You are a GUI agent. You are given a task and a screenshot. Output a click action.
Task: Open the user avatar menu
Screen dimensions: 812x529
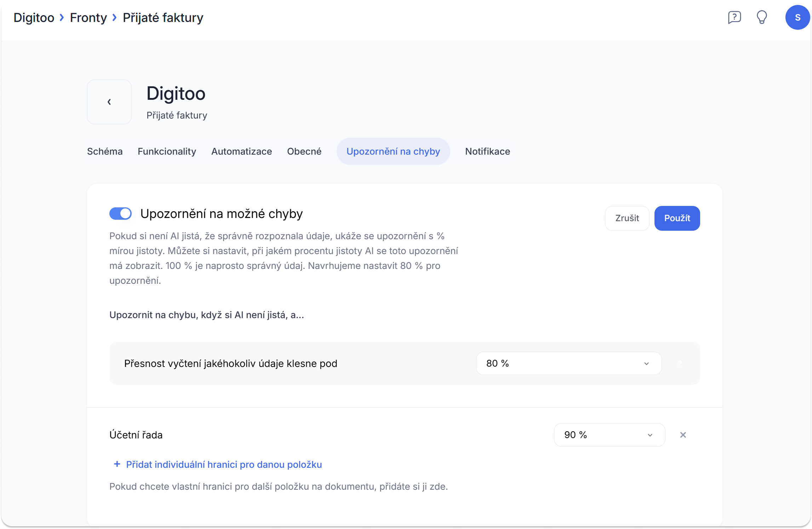797,17
